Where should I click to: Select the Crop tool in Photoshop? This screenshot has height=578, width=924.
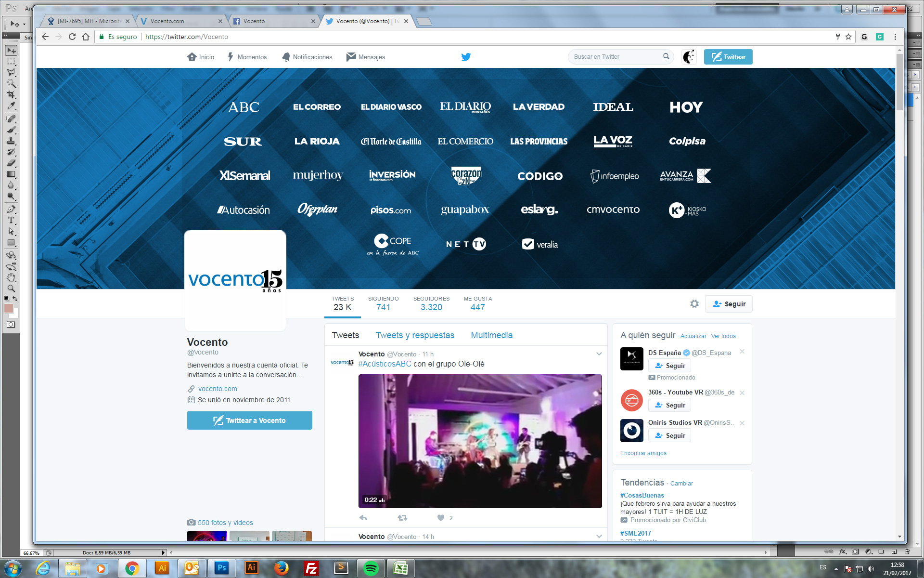coord(11,94)
